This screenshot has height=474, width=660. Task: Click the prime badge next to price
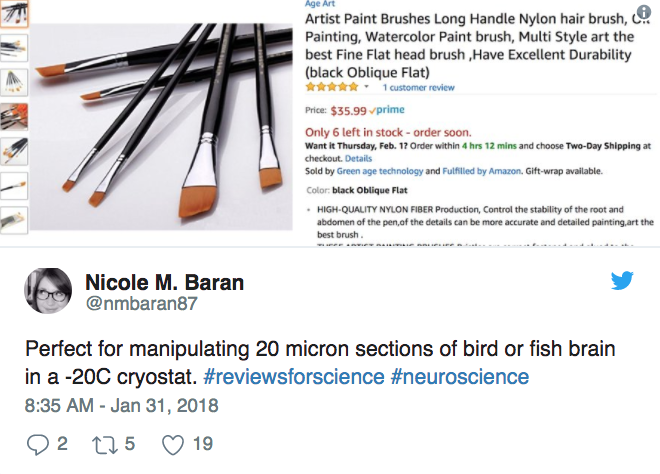(385, 111)
